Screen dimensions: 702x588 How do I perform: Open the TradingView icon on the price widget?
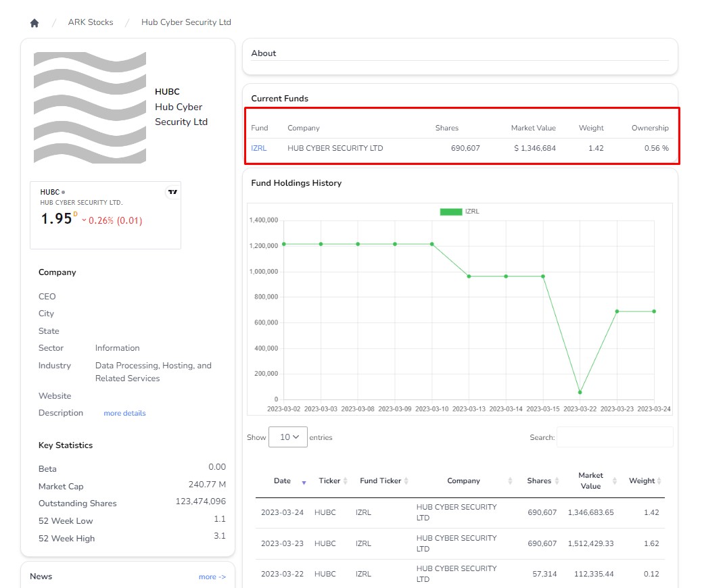coord(172,192)
